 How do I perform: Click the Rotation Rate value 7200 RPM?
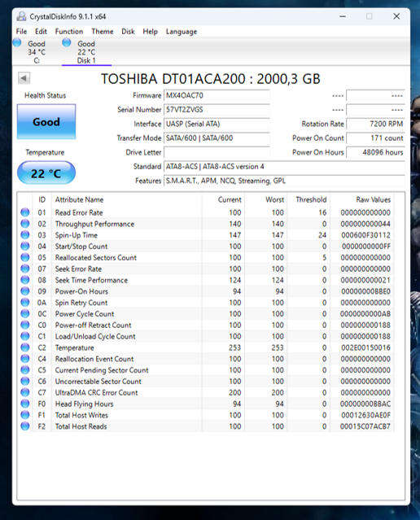375,124
